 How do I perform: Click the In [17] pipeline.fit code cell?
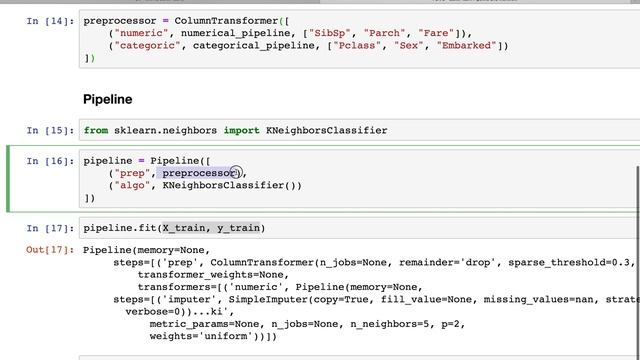(x=359, y=228)
